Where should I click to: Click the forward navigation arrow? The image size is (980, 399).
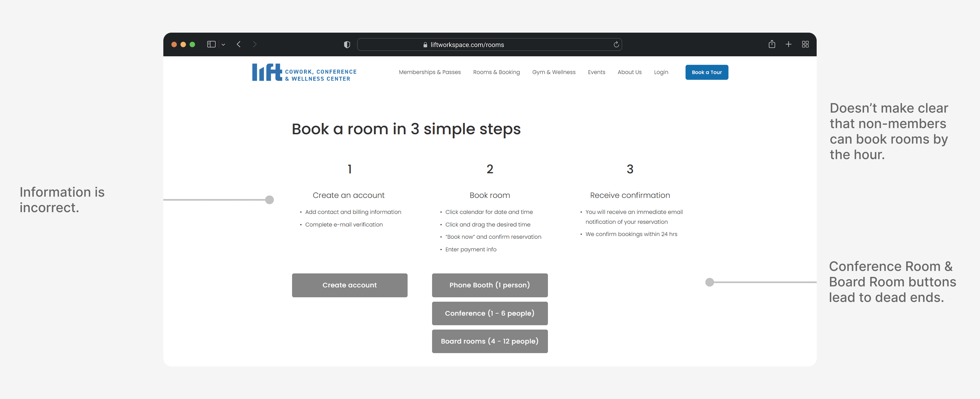tap(255, 44)
